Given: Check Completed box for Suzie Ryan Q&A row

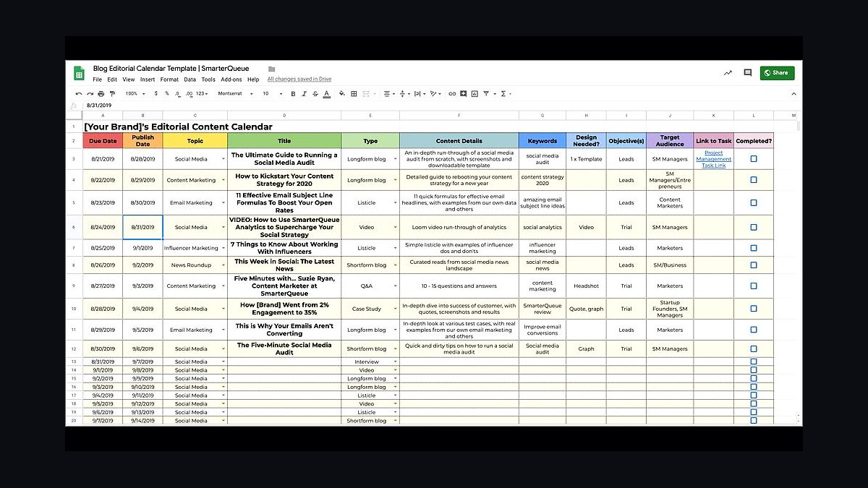Looking at the screenshot, I should click(x=754, y=286).
